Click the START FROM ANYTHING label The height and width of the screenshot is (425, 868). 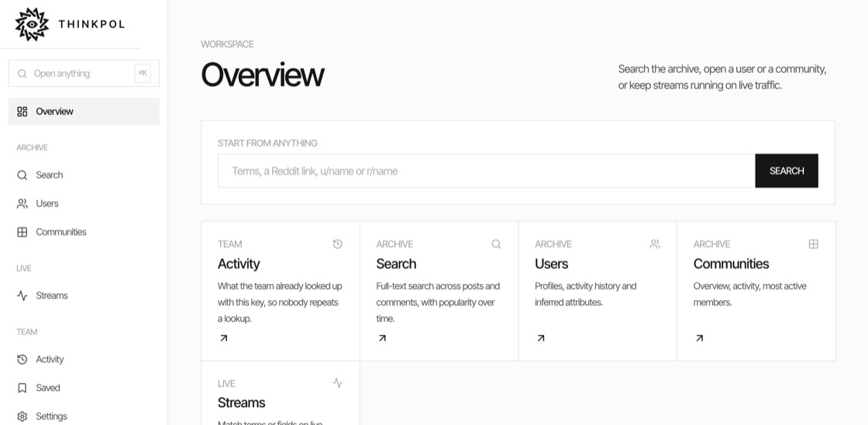tap(267, 143)
